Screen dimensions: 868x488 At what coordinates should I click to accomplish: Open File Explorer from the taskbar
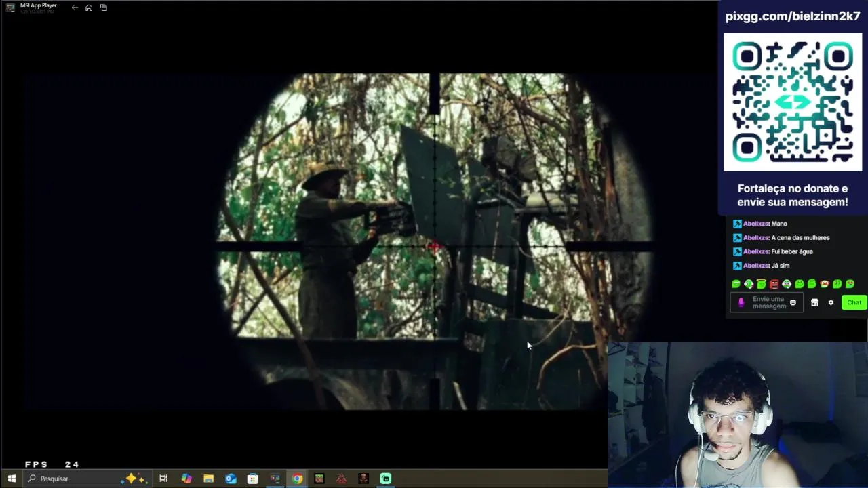(x=208, y=479)
